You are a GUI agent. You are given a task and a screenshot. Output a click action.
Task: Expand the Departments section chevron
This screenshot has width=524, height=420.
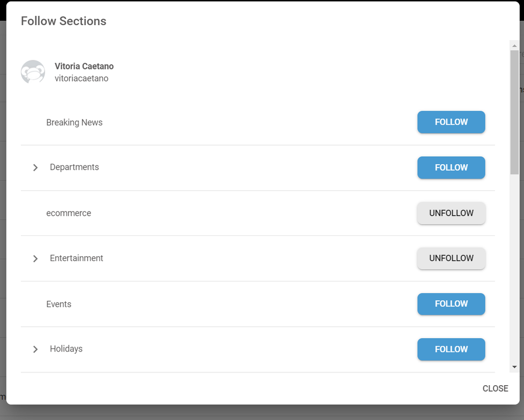35,167
